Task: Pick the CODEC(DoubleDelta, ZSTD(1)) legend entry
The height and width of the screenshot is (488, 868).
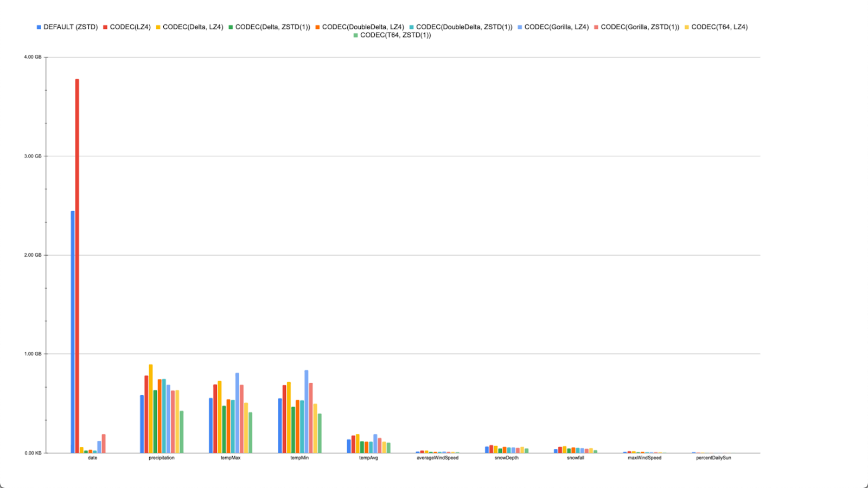Action: [464, 27]
